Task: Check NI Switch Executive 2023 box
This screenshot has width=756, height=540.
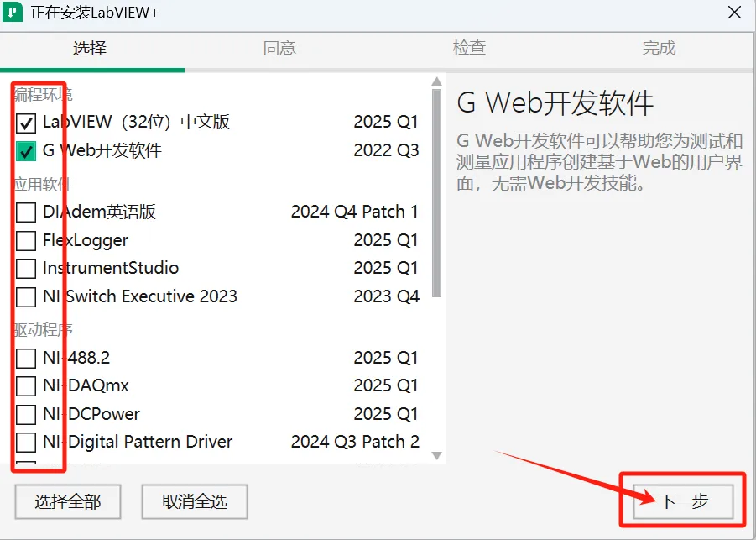Action: pos(26,296)
